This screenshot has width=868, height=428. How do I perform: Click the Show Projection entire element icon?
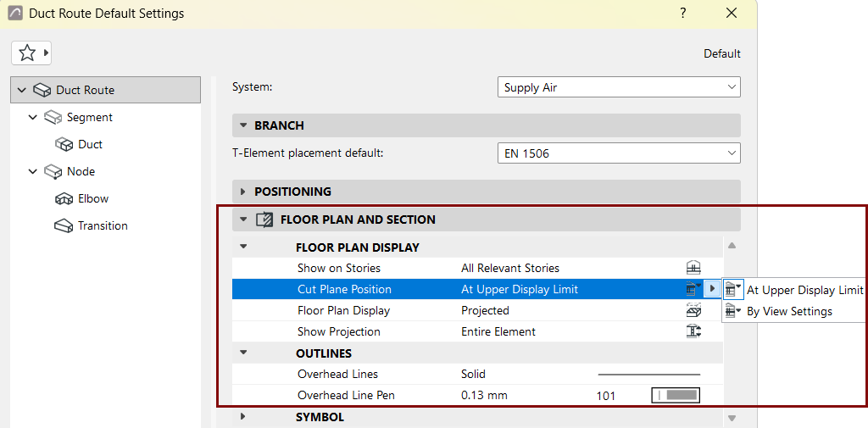tap(693, 331)
